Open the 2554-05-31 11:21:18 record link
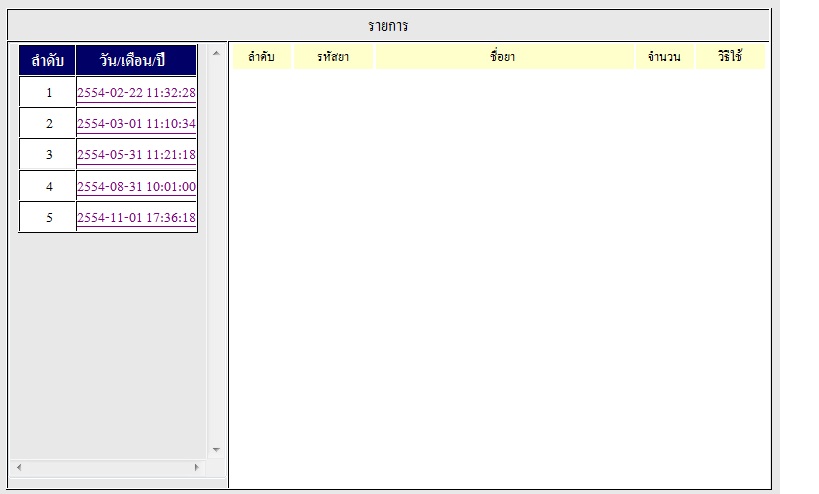The image size is (819, 494). (136, 155)
